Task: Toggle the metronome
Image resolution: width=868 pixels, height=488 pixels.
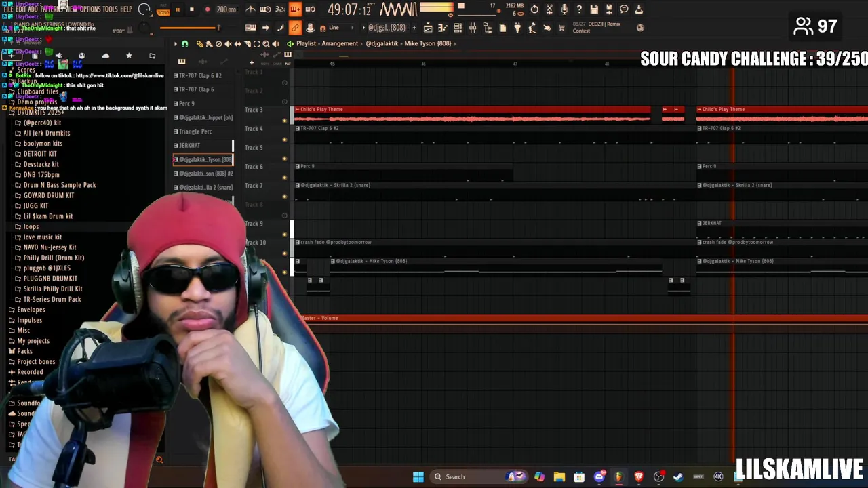Action: (x=251, y=9)
